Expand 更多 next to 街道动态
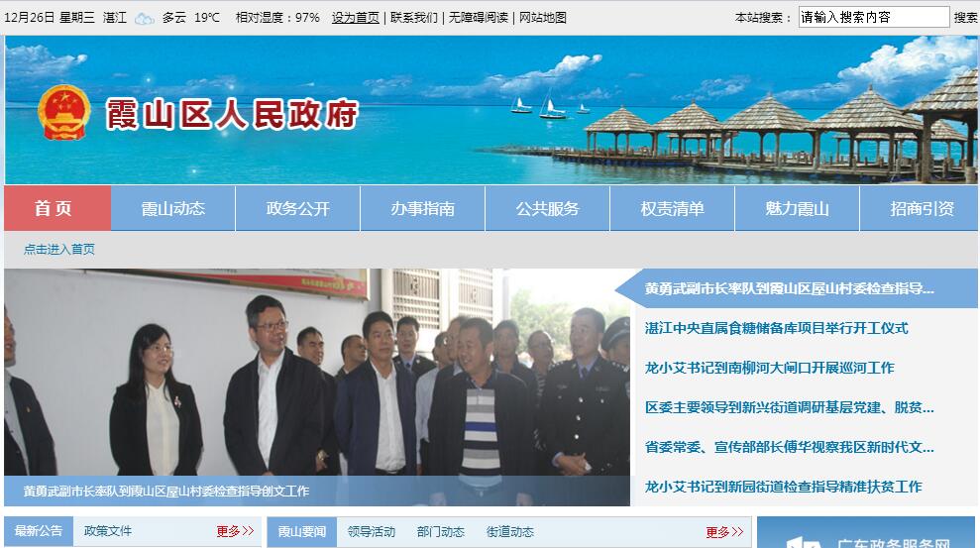Viewport: 980px width, 548px height. pos(724,532)
